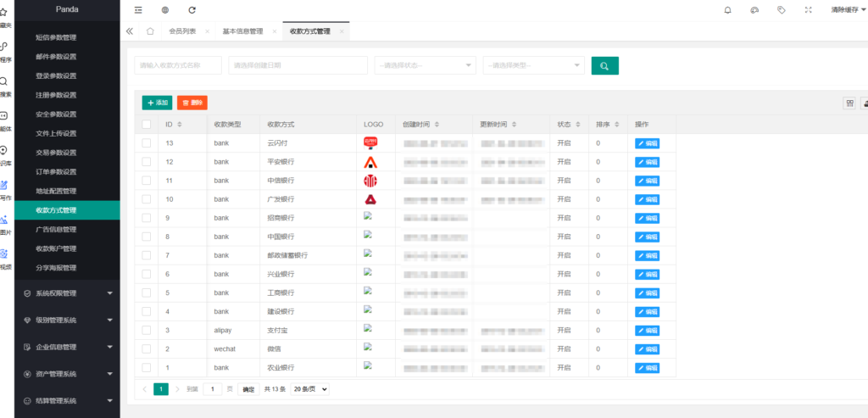Image resolution: width=868 pixels, height=418 pixels.
Task: Check the 云闪付 row checkbox
Action: tap(146, 142)
